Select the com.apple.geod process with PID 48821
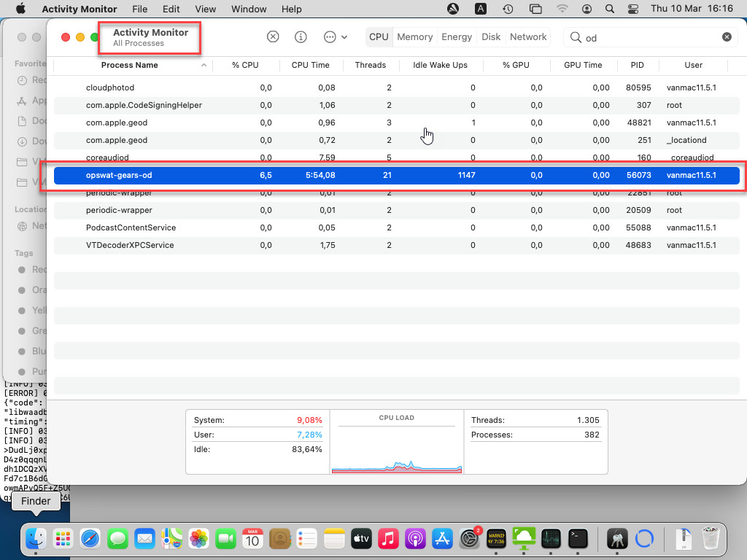The image size is (747, 560). point(396,122)
